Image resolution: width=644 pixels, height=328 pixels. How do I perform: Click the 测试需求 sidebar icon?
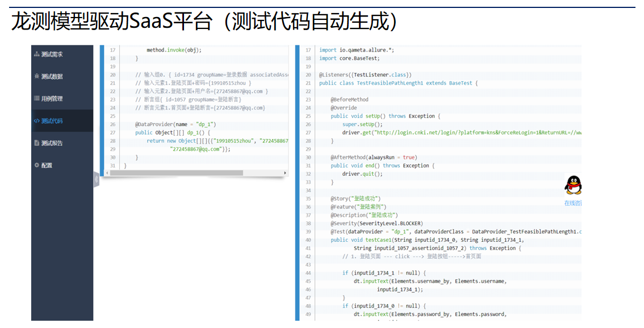(36, 54)
